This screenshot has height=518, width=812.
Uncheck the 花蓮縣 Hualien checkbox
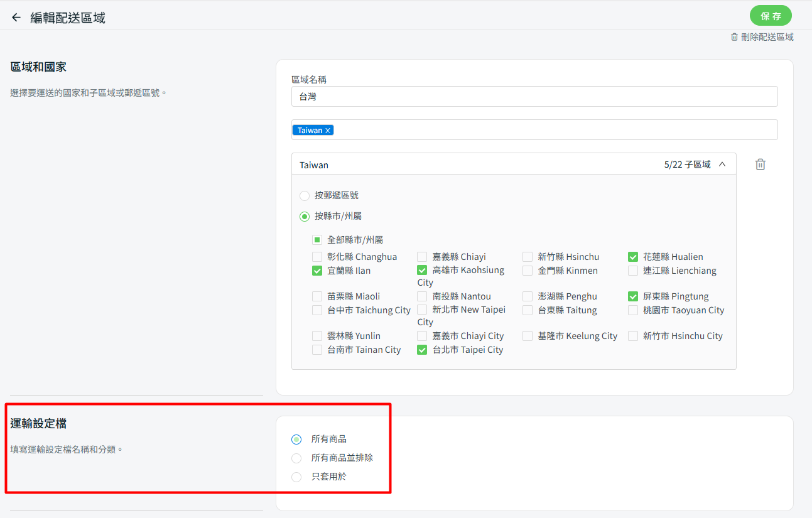pos(633,257)
